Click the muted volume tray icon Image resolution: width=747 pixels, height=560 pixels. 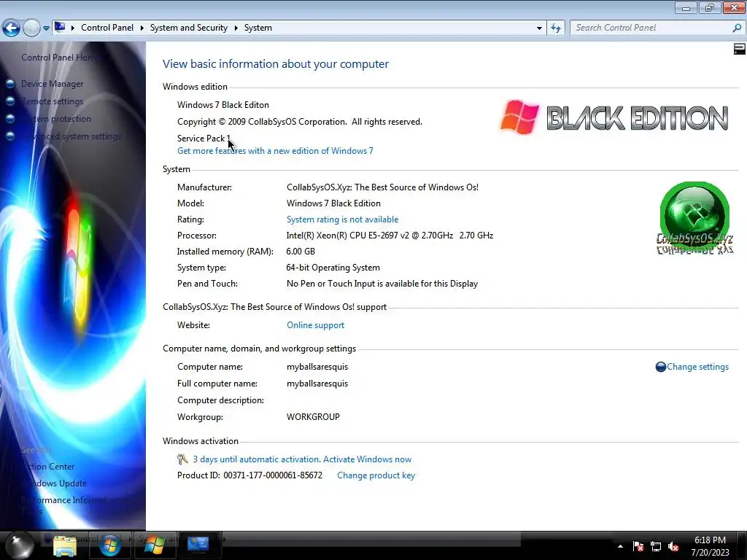(x=673, y=547)
